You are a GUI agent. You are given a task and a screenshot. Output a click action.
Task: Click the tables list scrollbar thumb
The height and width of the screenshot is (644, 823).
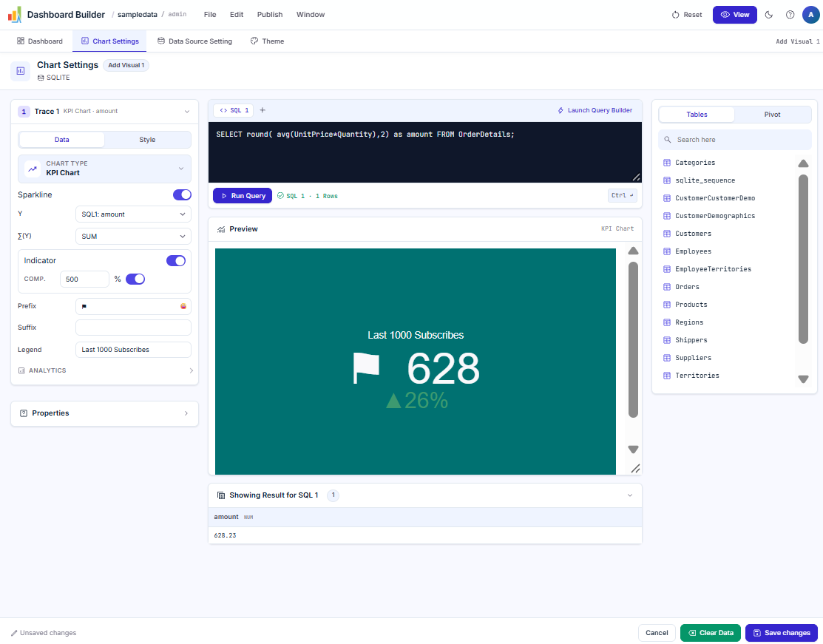pos(803,260)
